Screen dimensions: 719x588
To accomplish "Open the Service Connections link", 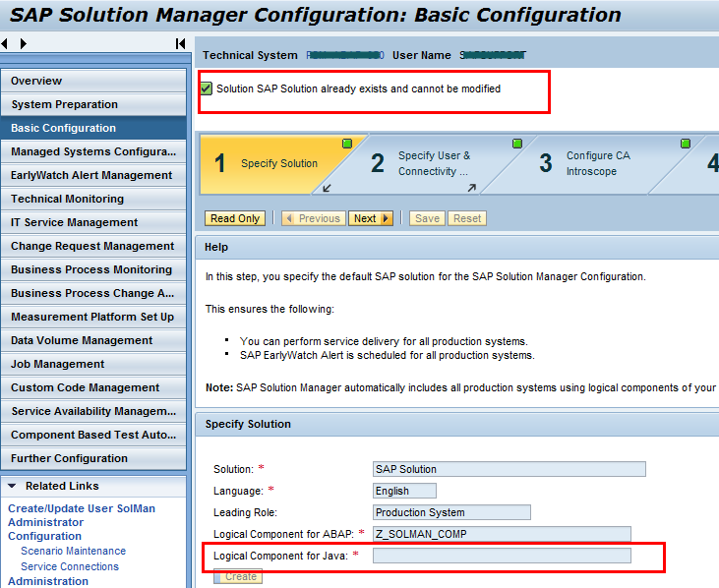I will pyautogui.click(x=70, y=566).
